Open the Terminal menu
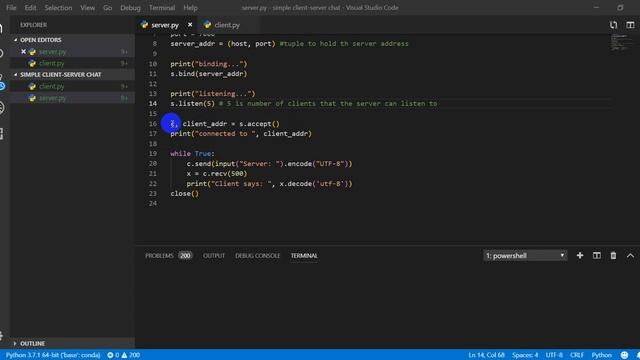Image resolution: width=640 pixels, height=360 pixels. point(162,8)
